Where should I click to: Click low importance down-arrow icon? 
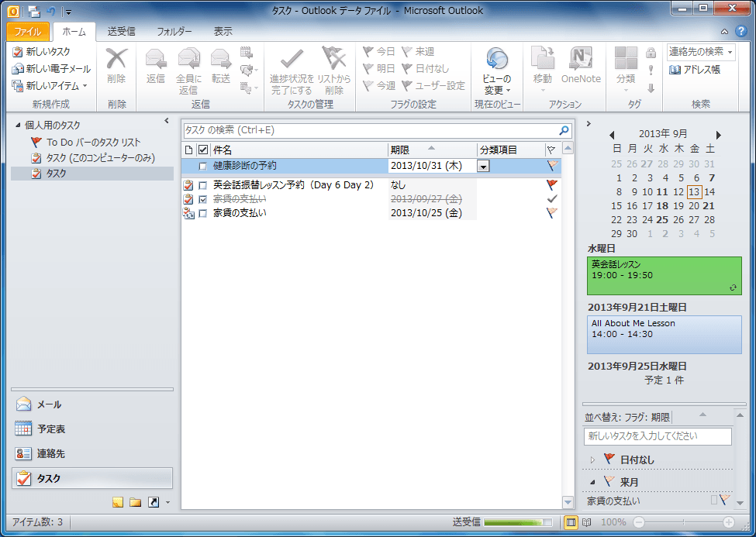[651, 88]
